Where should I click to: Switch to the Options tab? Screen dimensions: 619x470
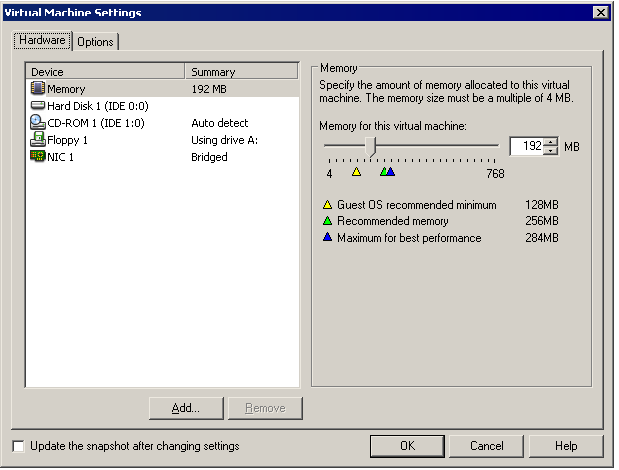point(96,41)
